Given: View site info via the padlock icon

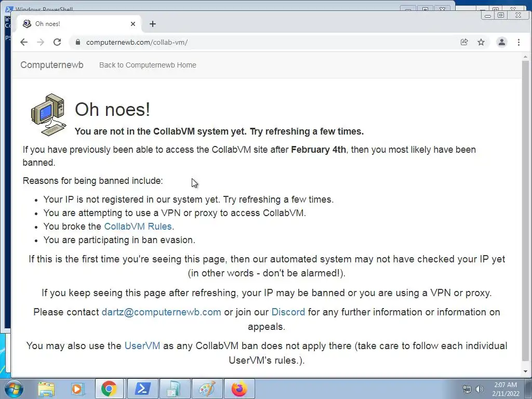Looking at the screenshot, I should click(x=78, y=42).
